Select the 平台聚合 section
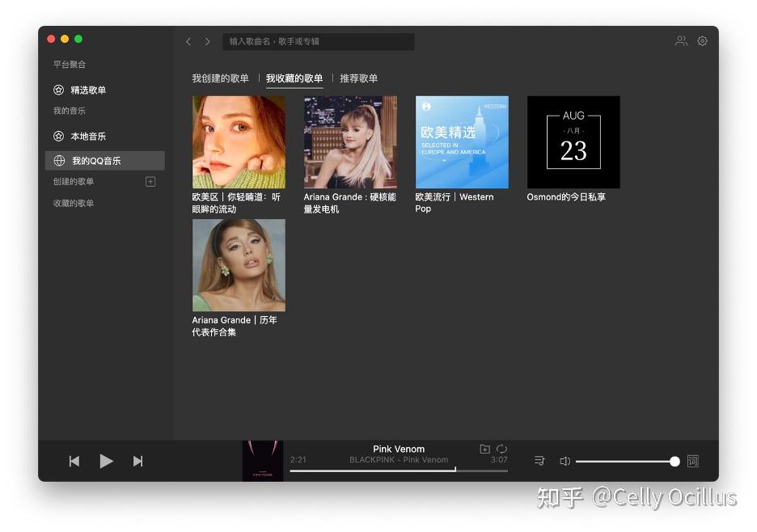Viewport: 757px width, 532px height. tap(70, 64)
